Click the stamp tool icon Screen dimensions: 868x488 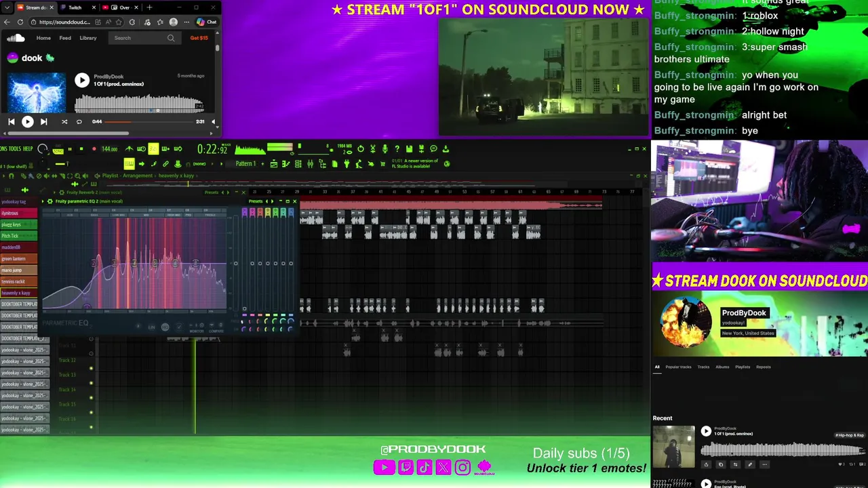(x=178, y=163)
